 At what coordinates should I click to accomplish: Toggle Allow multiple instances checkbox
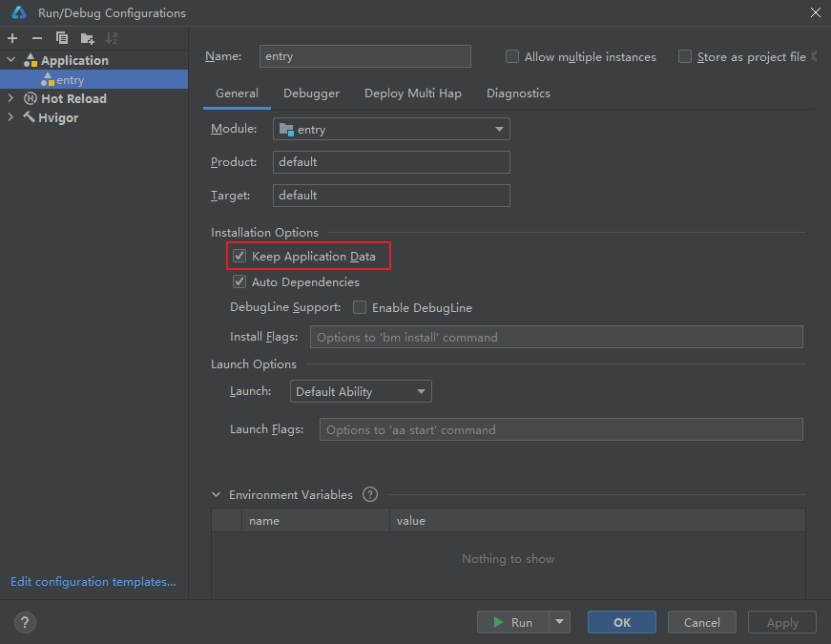point(512,56)
